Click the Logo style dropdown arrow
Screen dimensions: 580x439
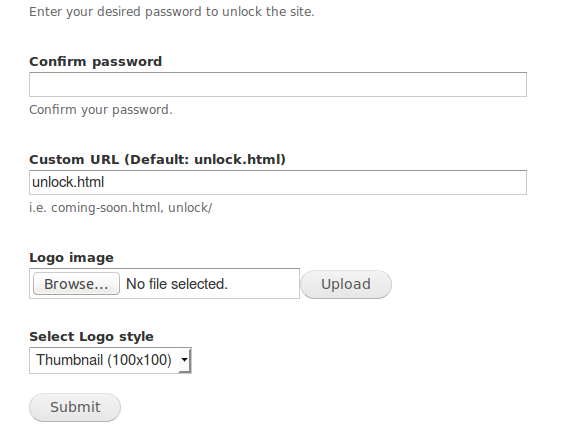pyautogui.click(x=184, y=360)
